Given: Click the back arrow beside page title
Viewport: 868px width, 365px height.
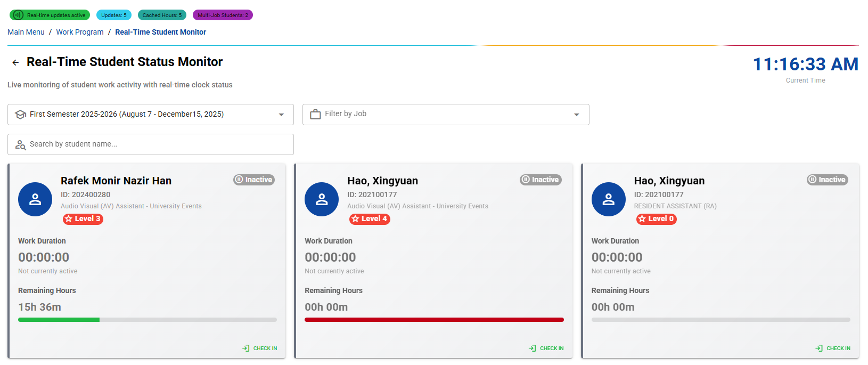Looking at the screenshot, I should pos(15,62).
